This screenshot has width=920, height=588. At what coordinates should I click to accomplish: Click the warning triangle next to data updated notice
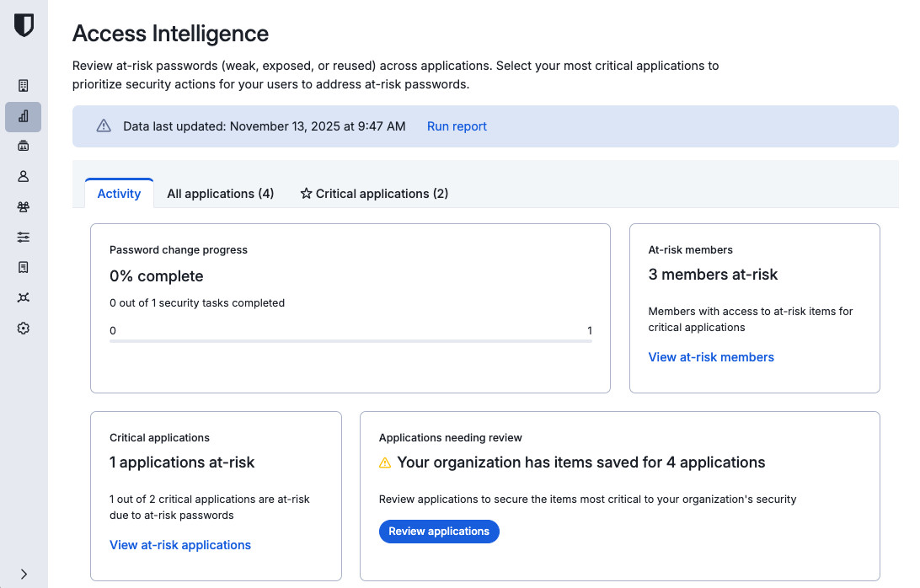coord(103,126)
